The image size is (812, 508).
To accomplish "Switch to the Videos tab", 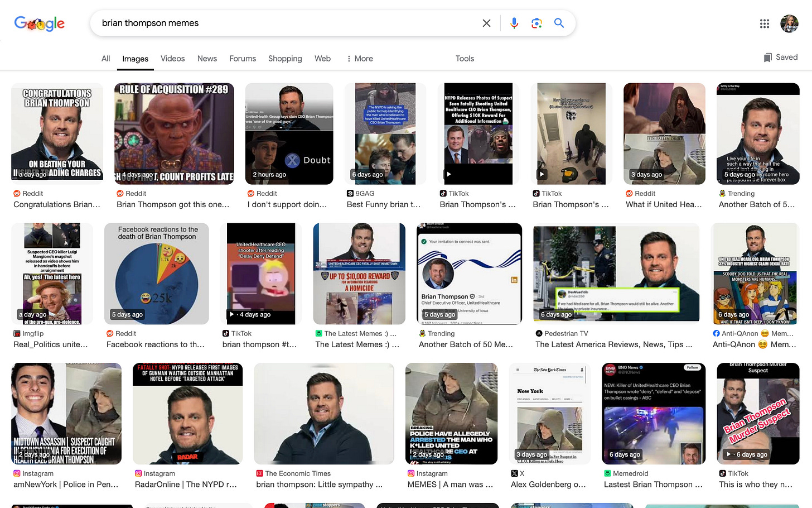I will pyautogui.click(x=172, y=59).
